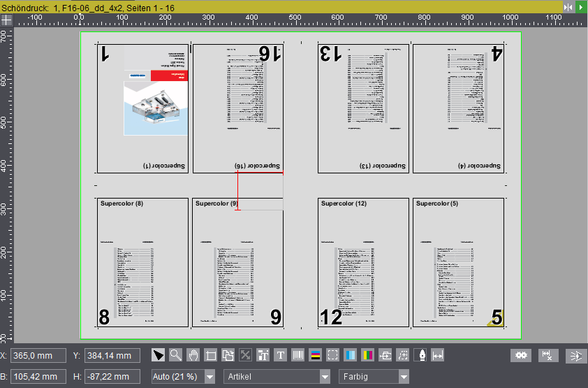588x388 pixels.
Task: Activate the distance measuring tool icon
Action: click(x=438, y=355)
